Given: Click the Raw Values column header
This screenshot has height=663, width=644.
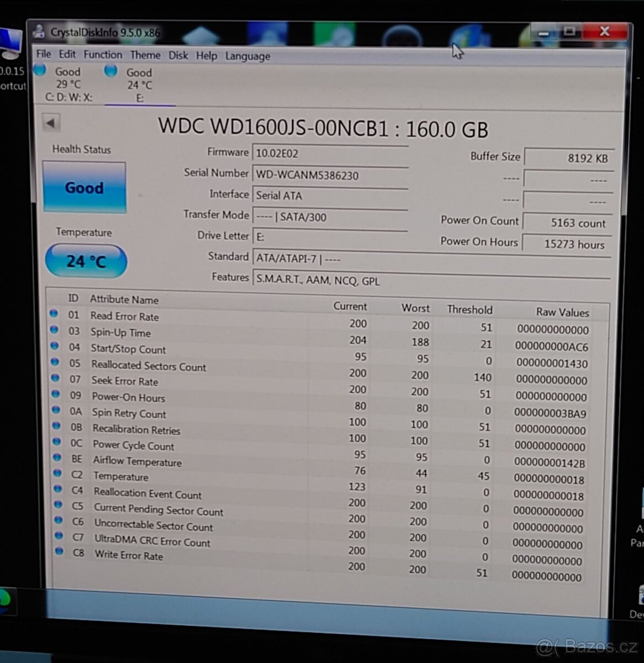Looking at the screenshot, I should [562, 312].
